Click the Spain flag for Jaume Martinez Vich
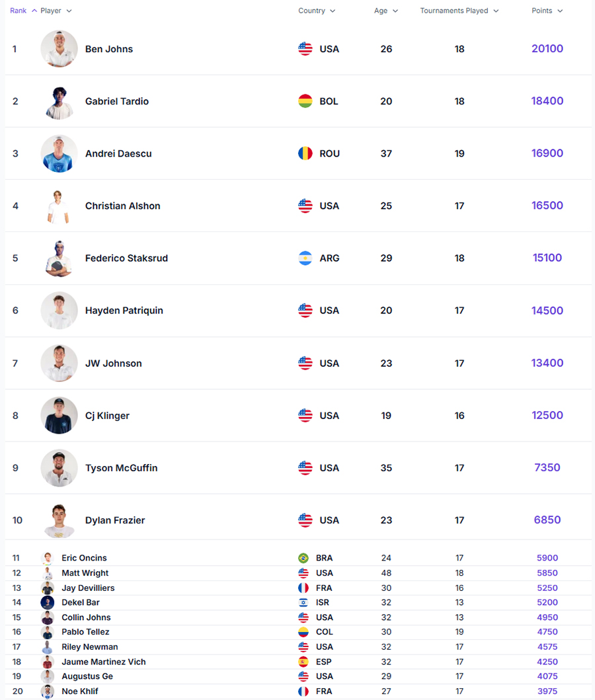Screen dimensions: 595x700 click(x=303, y=662)
